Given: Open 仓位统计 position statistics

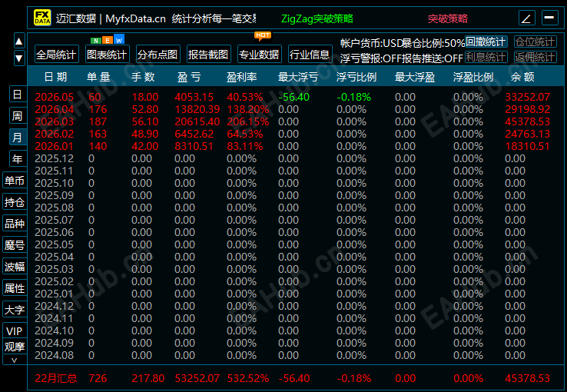Looking at the screenshot, I should tap(535, 42).
